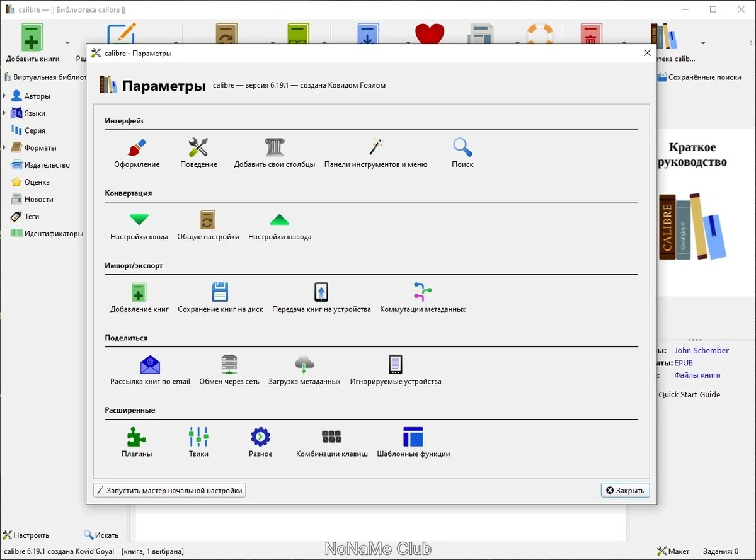Screen dimensions: 756x560
Task: Click the EPUB format link
Action: click(684, 363)
